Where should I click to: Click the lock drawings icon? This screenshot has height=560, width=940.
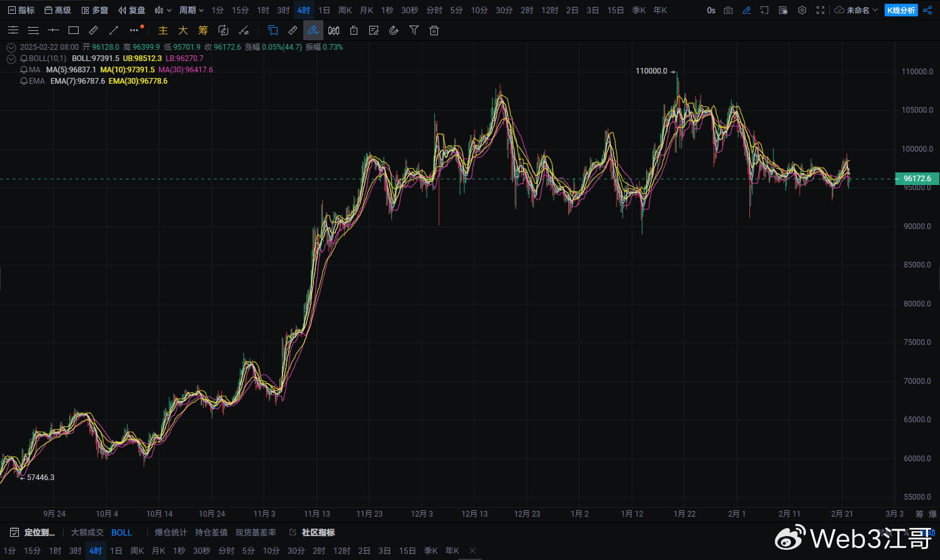click(354, 30)
